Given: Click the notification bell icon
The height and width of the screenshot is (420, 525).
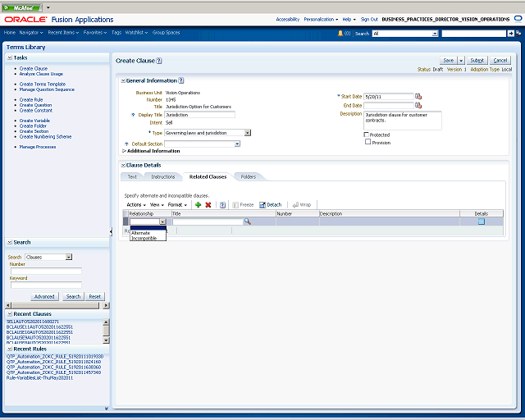Looking at the screenshot, I should click(340, 33).
